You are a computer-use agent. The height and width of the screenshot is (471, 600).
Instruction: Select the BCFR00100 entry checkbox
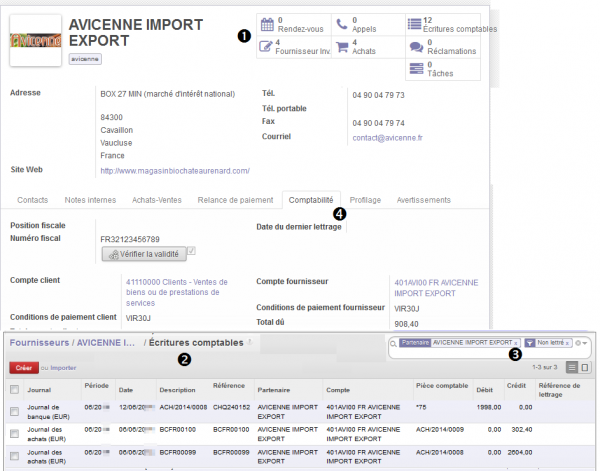15,434
